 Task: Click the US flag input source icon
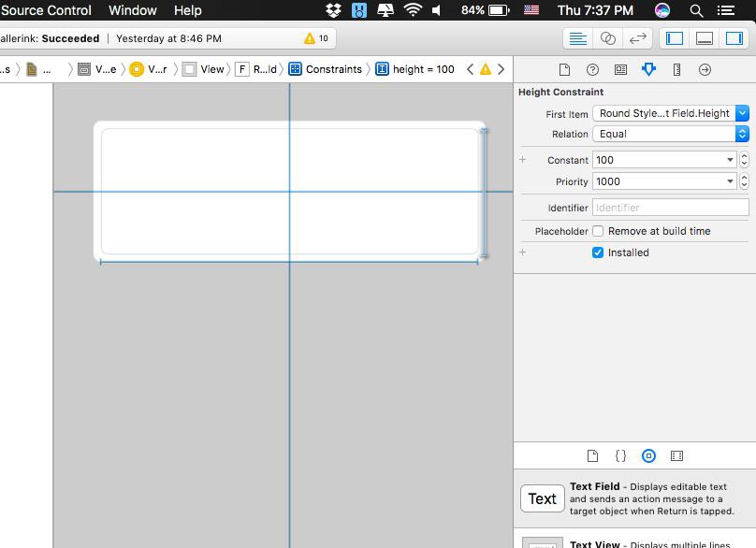coord(531,10)
